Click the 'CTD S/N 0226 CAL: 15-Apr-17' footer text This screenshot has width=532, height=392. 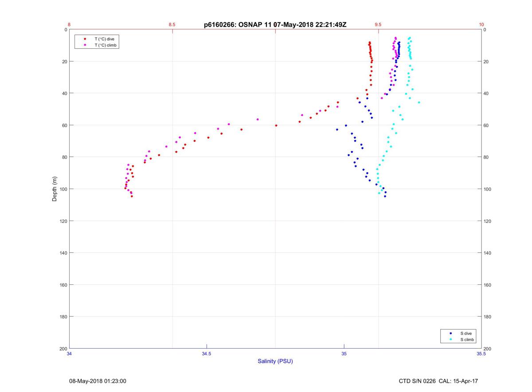[438, 381]
